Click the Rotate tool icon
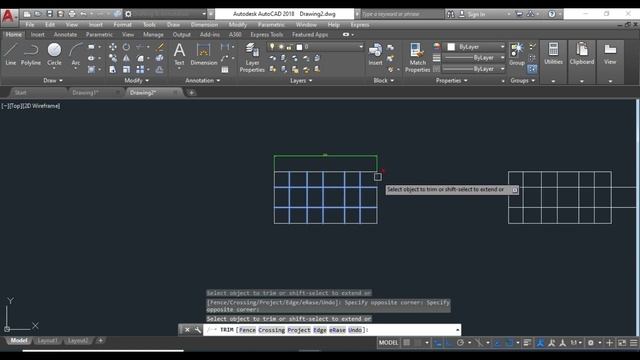 [126, 47]
